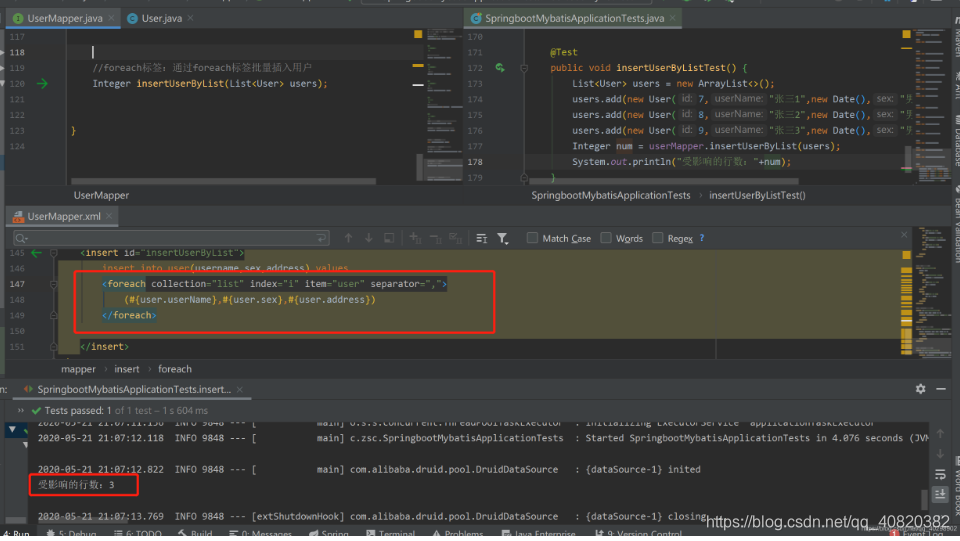Screen dimensions: 960x541
Task: Select 'mapper' in the XML breadcrumb
Action: click(78, 369)
